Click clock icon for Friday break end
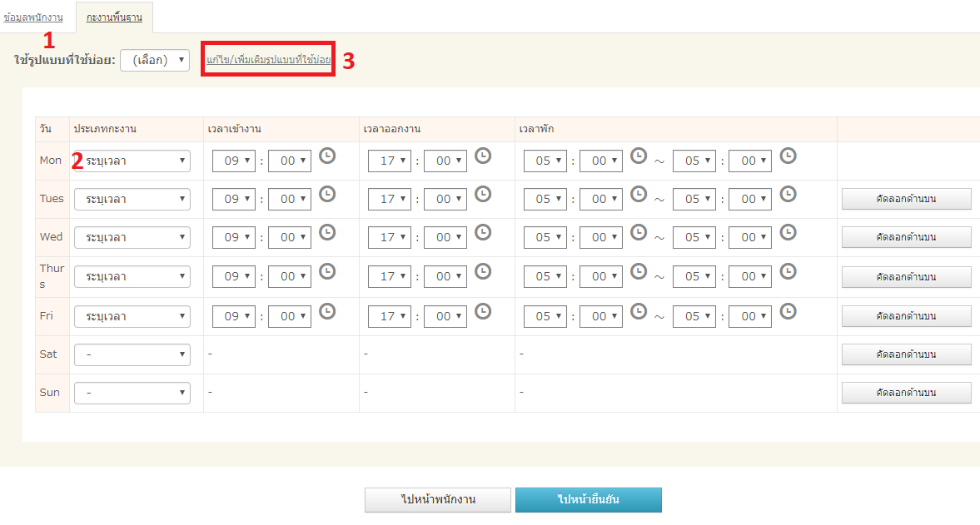Image resolution: width=980 pixels, height=525 pixels. click(x=788, y=311)
